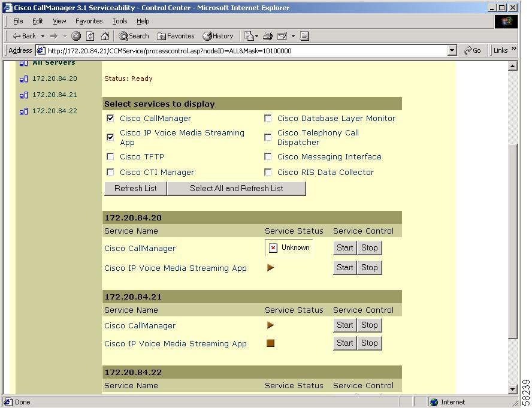Click the scrollbar down arrow

coord(513,389)
